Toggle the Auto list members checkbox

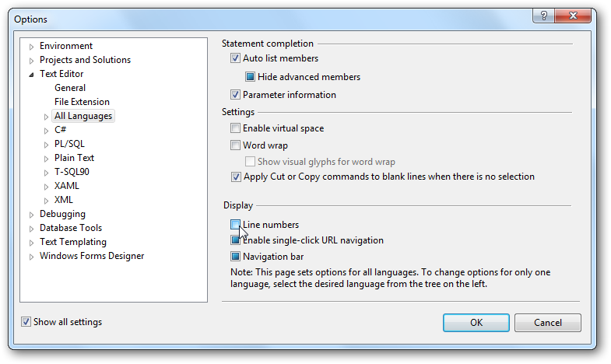point(236,58)
